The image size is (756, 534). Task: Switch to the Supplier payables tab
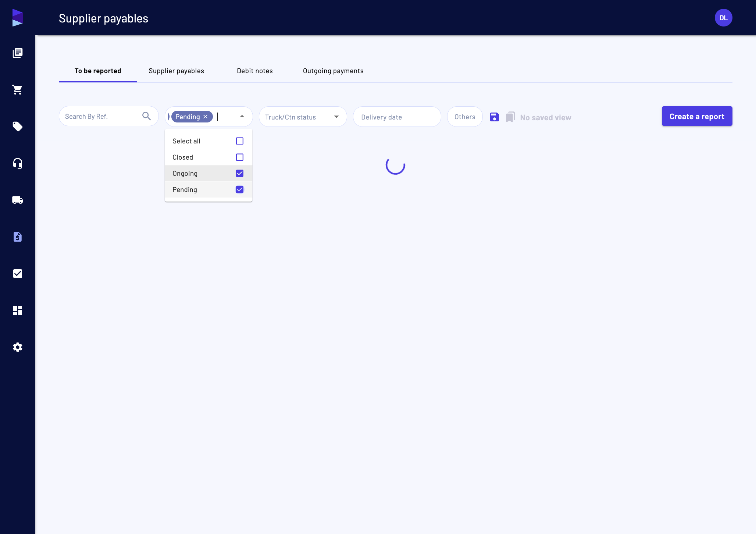(176, 71)
